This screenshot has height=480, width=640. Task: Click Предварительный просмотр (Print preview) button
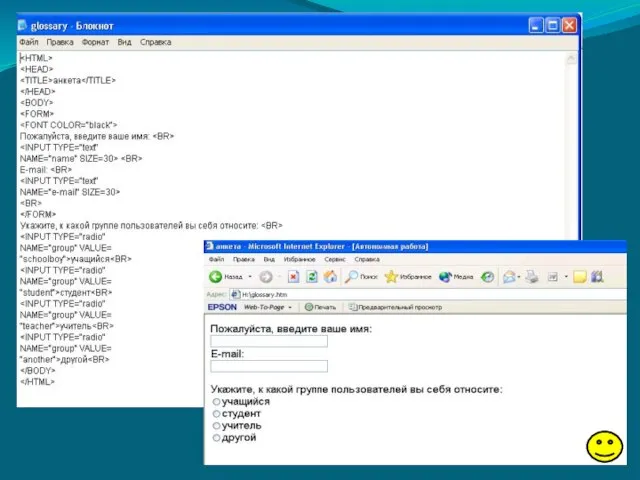(393, 307)
